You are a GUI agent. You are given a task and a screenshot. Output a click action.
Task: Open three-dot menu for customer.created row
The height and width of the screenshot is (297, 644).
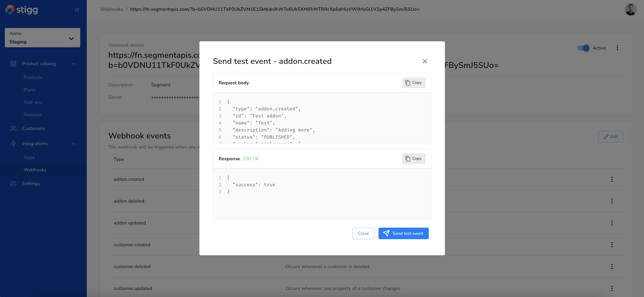[x=612, y=245]
